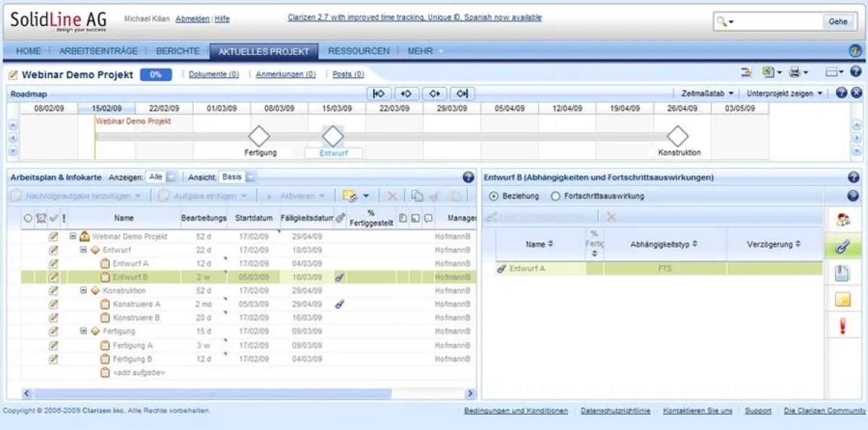The image size is (868, 430).
Task: Collapse the Fertigung tree node
Action: (83, 332)
